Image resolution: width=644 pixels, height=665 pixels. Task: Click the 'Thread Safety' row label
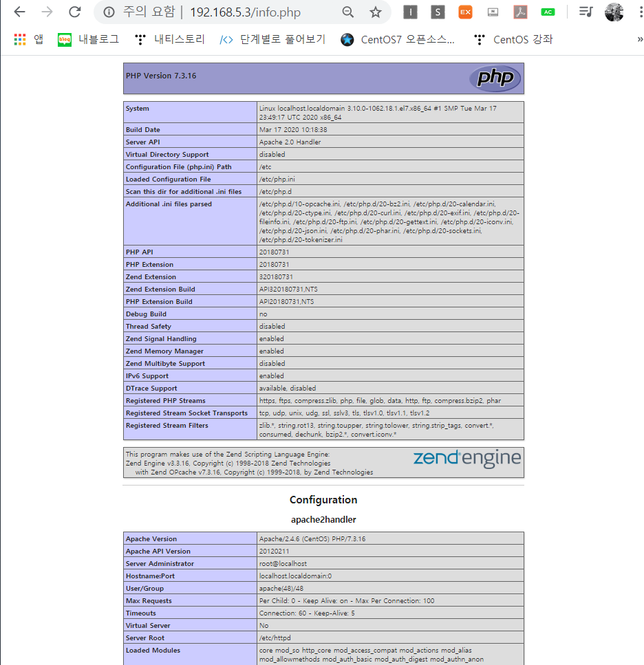tap(149, 326)
